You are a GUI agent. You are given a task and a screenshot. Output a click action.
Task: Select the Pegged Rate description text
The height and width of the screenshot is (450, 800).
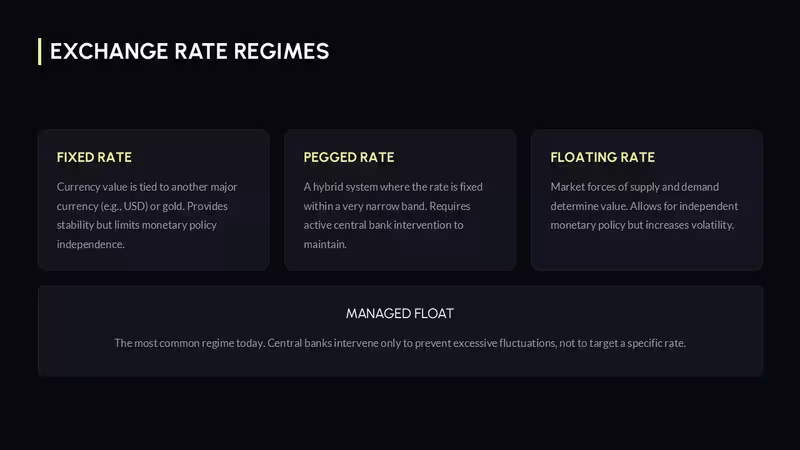click(393, 215)
